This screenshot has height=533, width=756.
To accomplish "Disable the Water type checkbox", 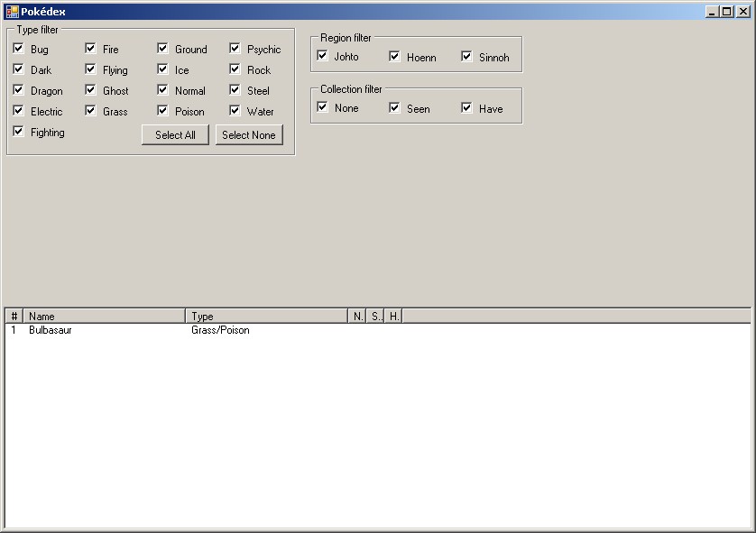I will [x=235, y=111].
